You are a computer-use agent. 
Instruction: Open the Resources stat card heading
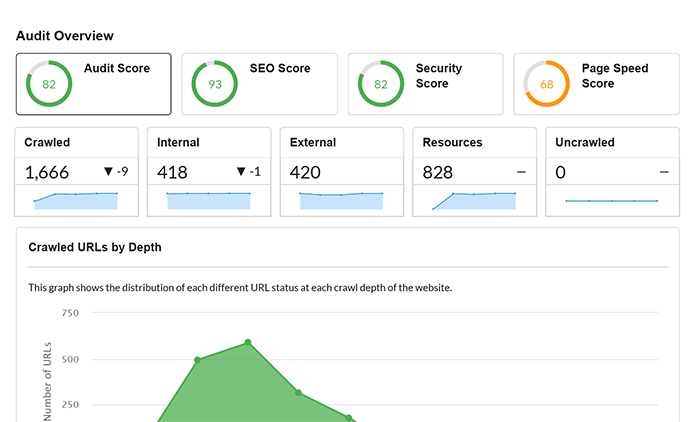[452, 142]
